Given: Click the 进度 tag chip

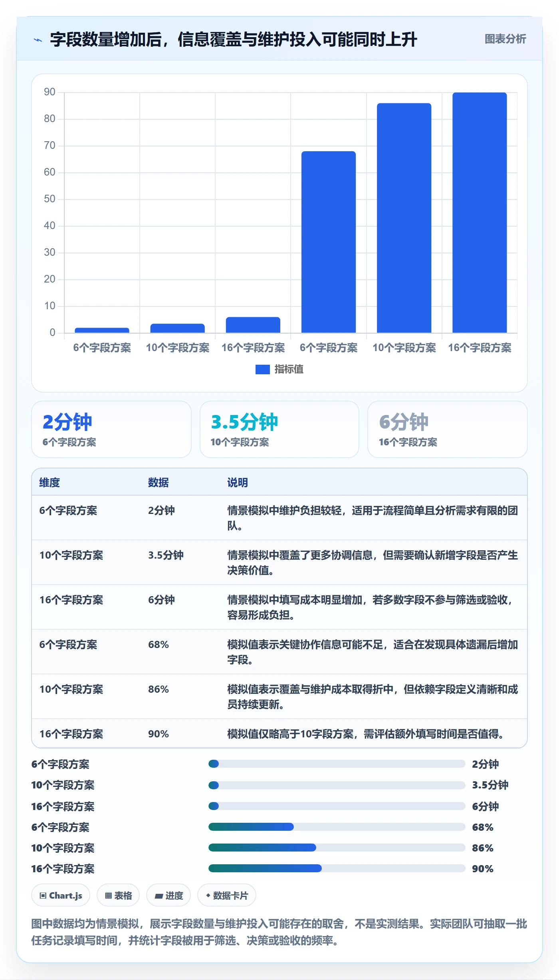Looking at the screenshot, I should click(168, 895).
